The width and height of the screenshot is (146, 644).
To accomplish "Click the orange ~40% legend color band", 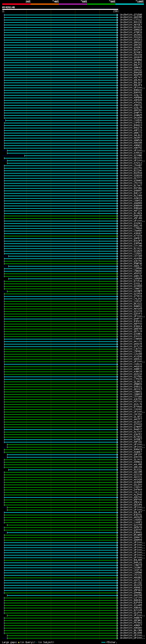I will 45,4.
